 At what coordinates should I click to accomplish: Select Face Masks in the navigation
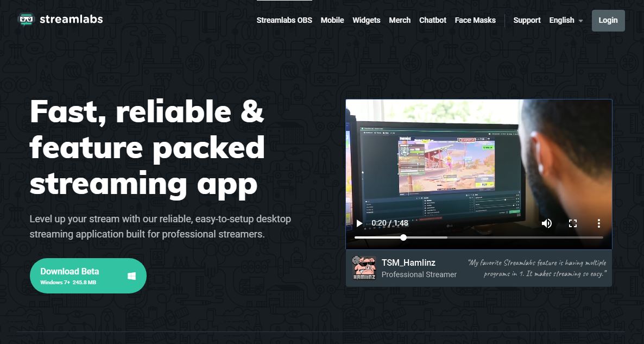pyautogui.click(x=475, y=20)
